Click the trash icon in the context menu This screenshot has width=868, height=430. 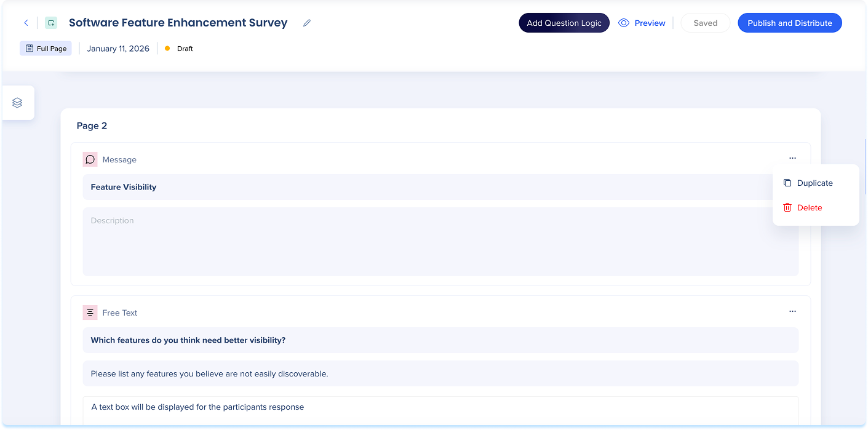(787, 207)
